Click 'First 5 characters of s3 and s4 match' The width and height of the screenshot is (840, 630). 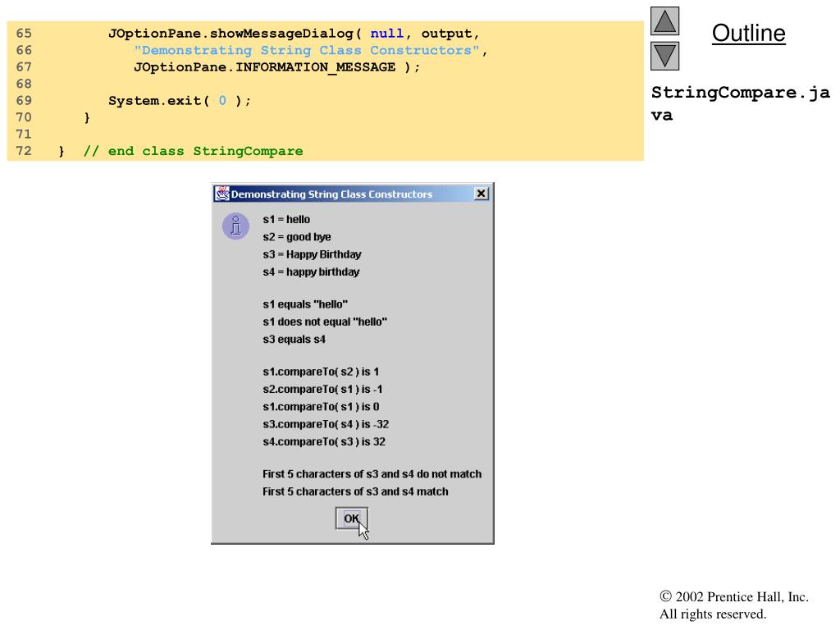click(x=355, y=492)
